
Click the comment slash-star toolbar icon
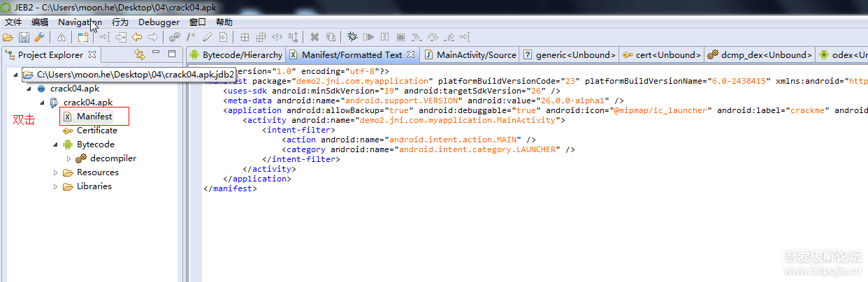pos(191,37)
